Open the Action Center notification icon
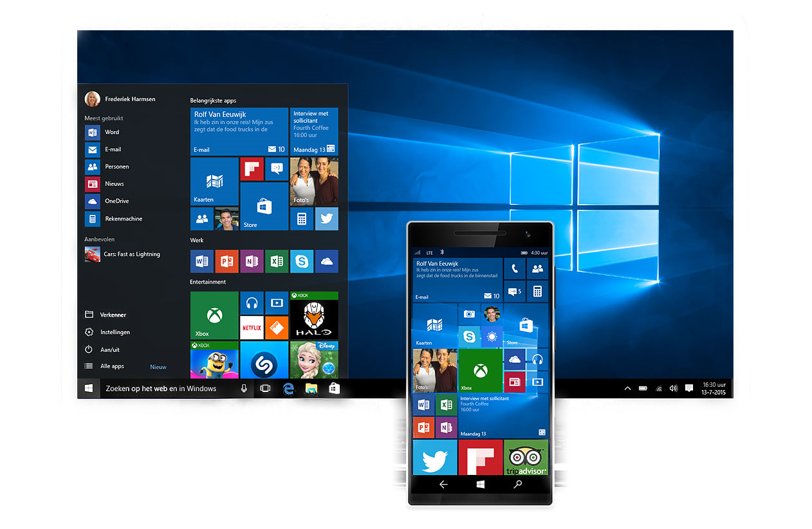 tap(689, 389)
